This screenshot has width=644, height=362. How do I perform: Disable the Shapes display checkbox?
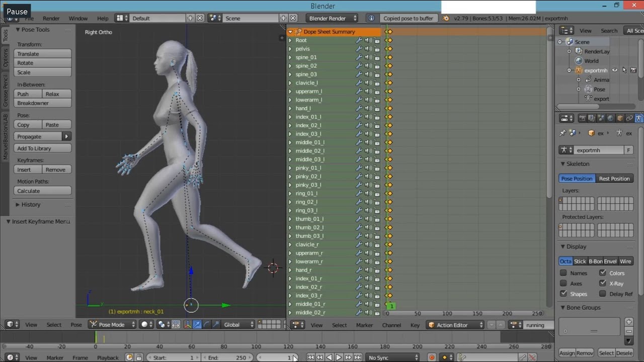tap(563, 294)
